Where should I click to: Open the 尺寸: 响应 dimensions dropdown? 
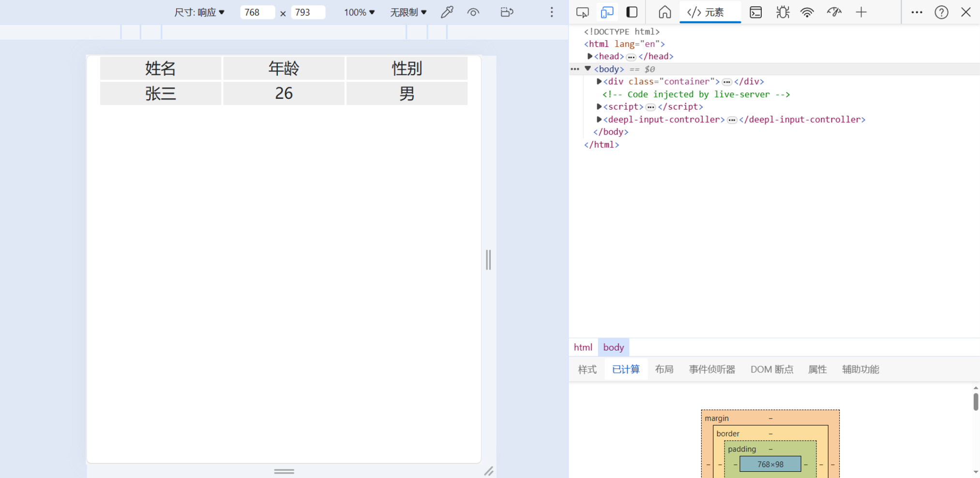pyautogui.click(x=199, y=12)
